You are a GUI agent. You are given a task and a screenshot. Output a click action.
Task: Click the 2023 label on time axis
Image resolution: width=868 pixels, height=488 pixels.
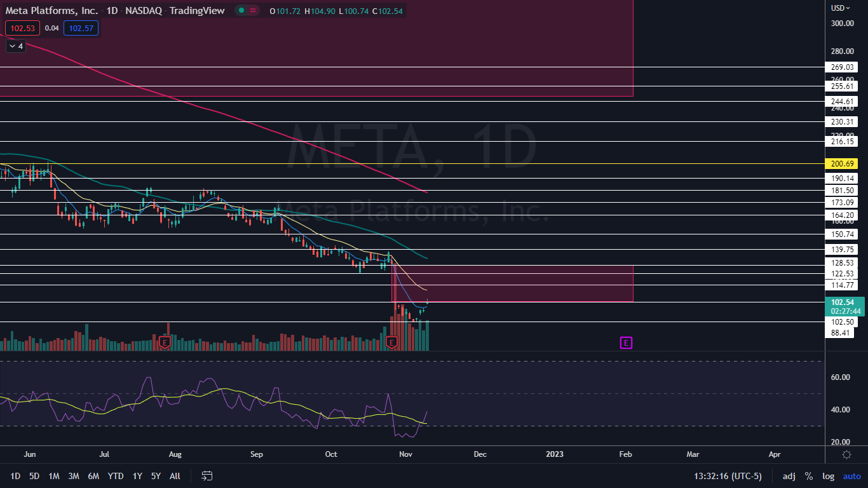(555, 455)
